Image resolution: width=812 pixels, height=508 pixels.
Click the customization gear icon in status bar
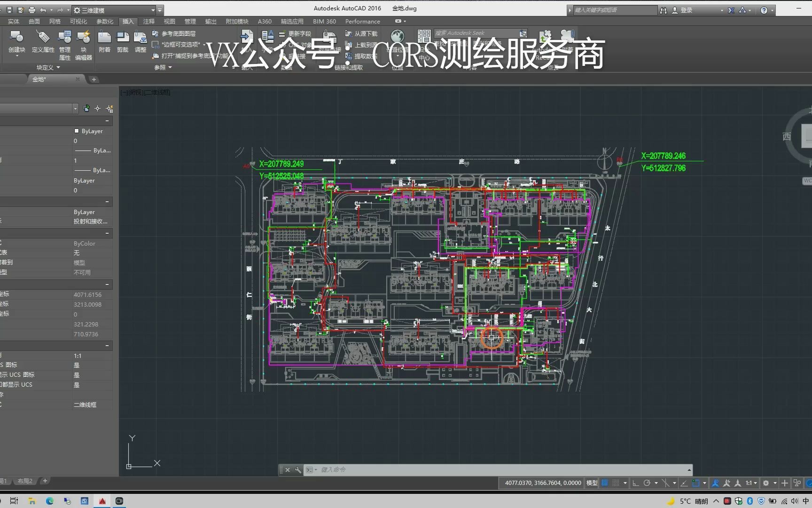[x=766, y=483]
